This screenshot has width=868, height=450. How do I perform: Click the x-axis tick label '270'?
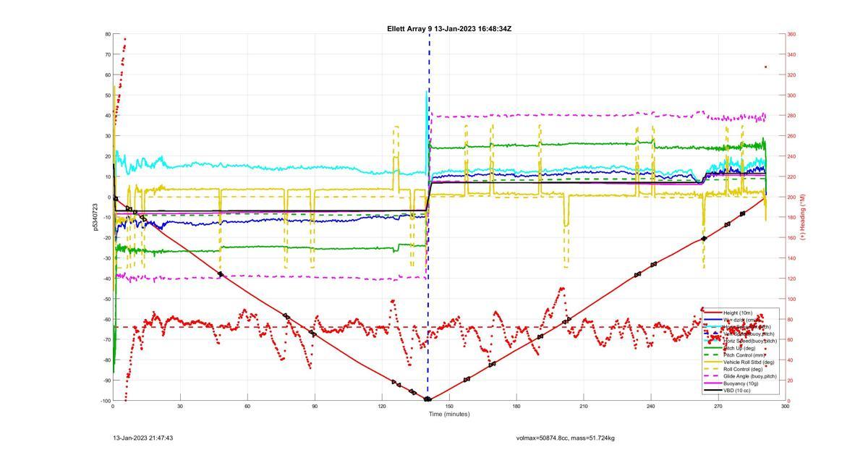[718, 407]
